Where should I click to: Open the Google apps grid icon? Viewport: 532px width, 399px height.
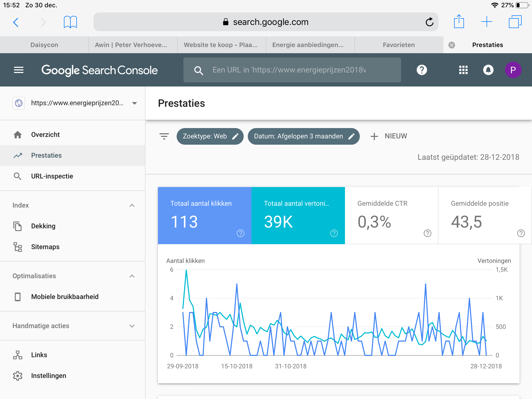click(x=463, y=70)
